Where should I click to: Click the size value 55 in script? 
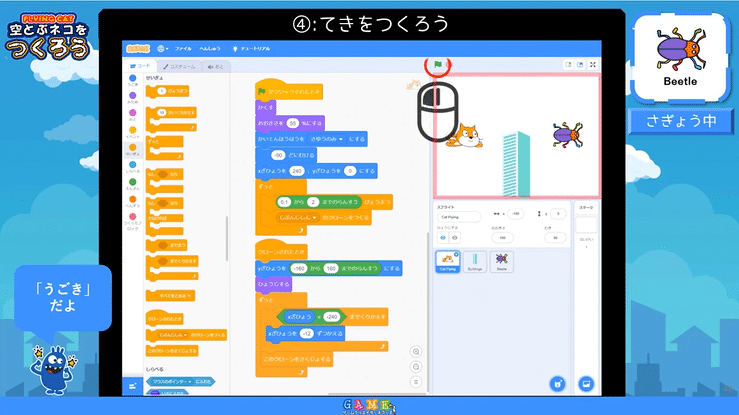point(293,123)
